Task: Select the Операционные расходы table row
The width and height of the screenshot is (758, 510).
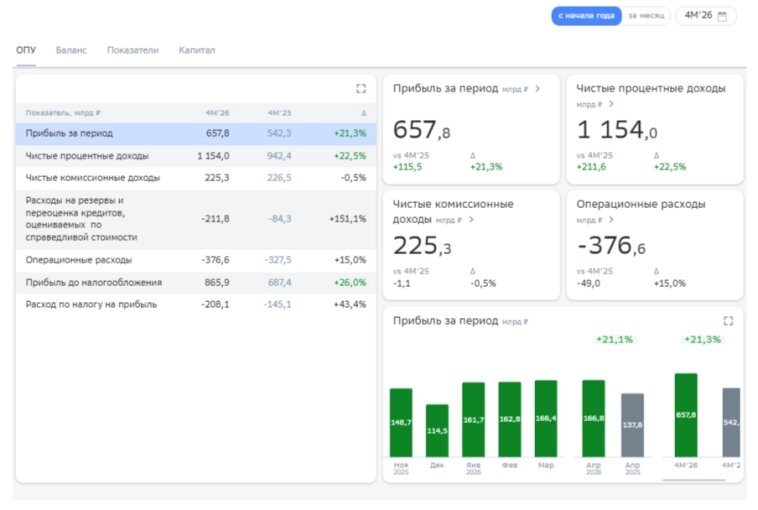Action: click(196, 260)
